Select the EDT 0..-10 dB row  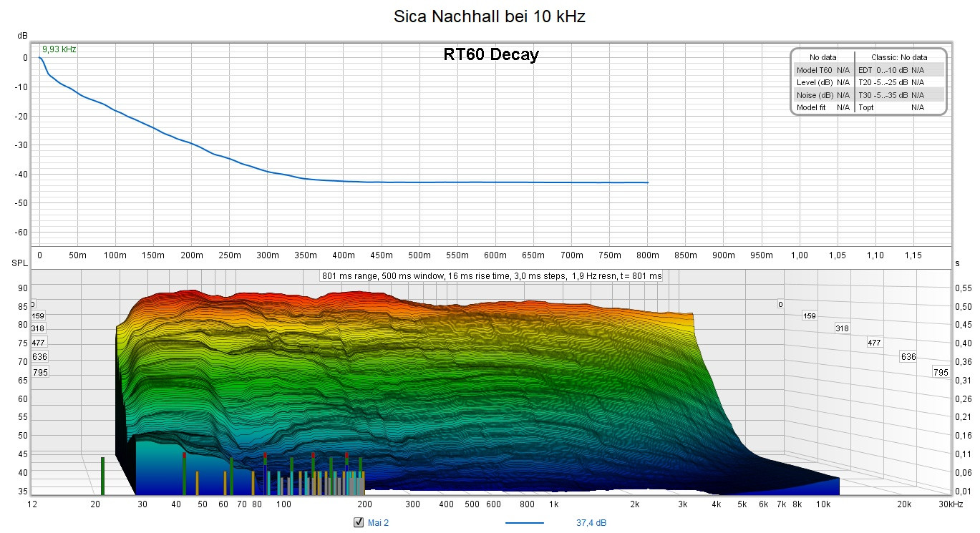pos(899,70)
